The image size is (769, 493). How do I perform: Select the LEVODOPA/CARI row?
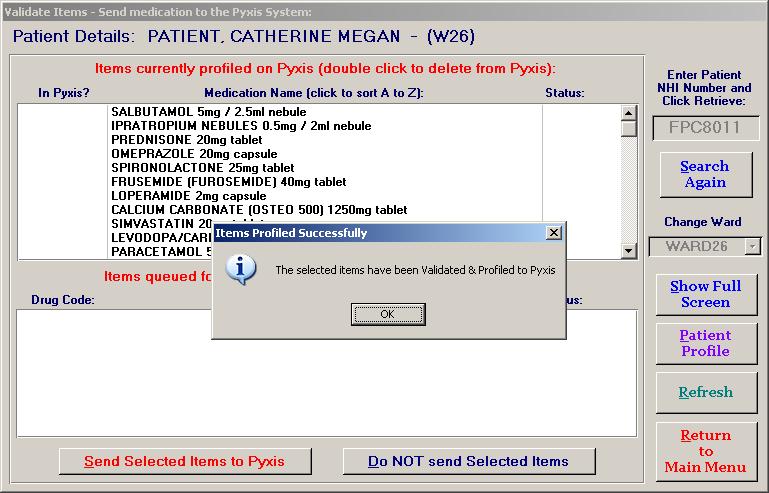tap(162, 238)
